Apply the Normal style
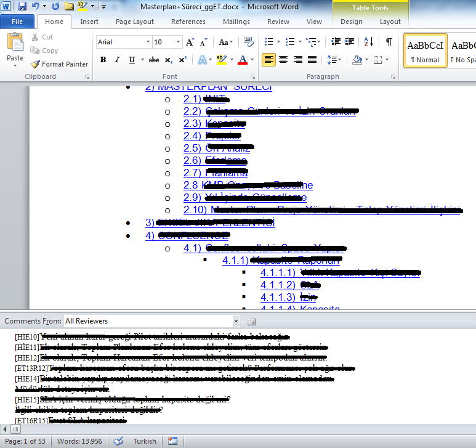The width and height of the screenshot is (476, 448). pos(425,51)
